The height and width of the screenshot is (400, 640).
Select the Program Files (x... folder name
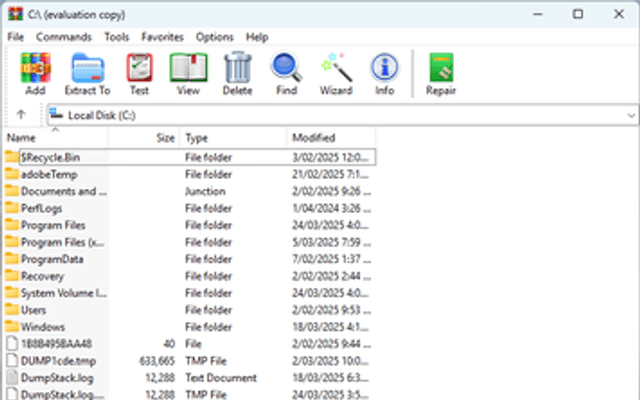tap(62, 242)
